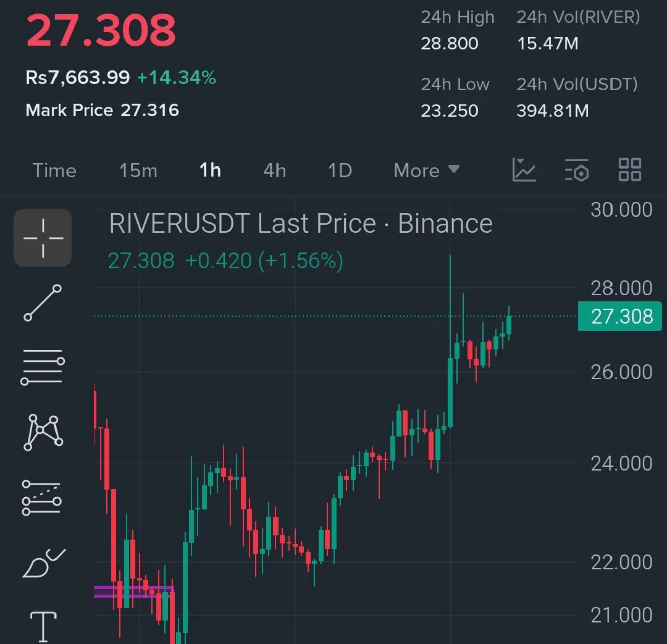
Task: Open the chart settings icon
Action: coord(577,170)
